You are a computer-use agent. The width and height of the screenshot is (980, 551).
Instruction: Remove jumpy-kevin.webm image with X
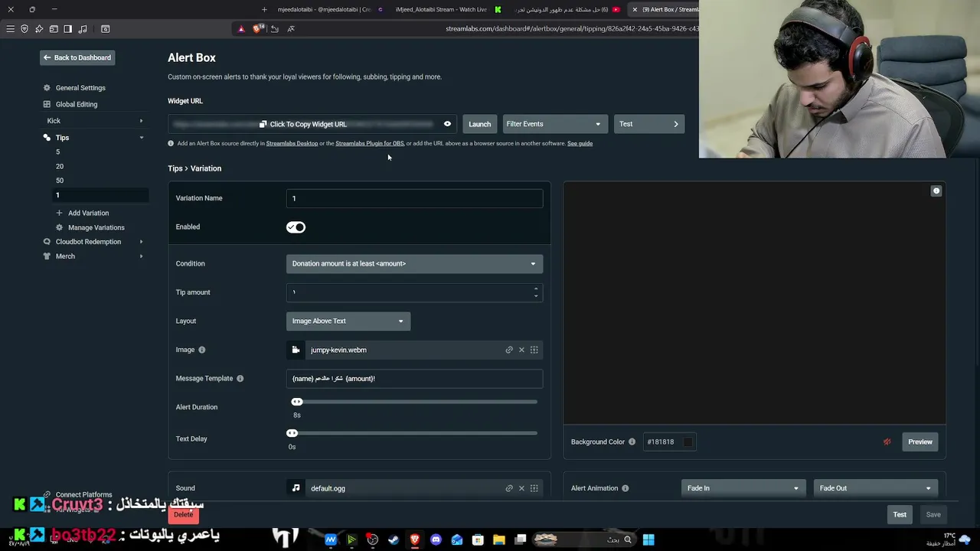click(x=521, y=350)
